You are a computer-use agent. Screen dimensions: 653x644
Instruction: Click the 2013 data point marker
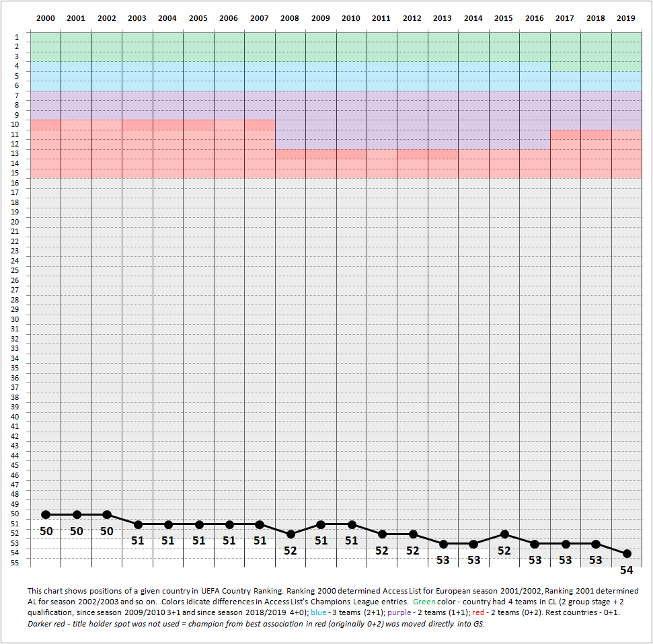coord(443,544)
